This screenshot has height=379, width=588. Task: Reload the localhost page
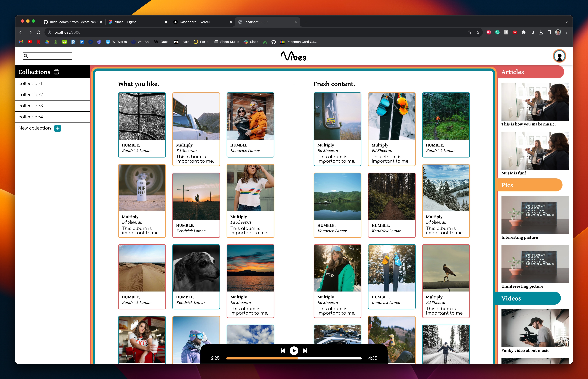[39, 32]
